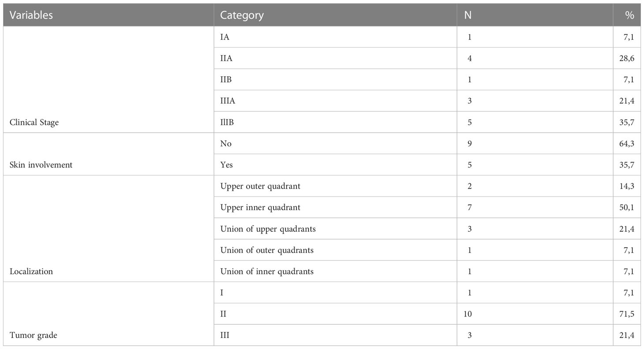Click the N value 10
Screen dimensions: 644x349
[470, 314]
